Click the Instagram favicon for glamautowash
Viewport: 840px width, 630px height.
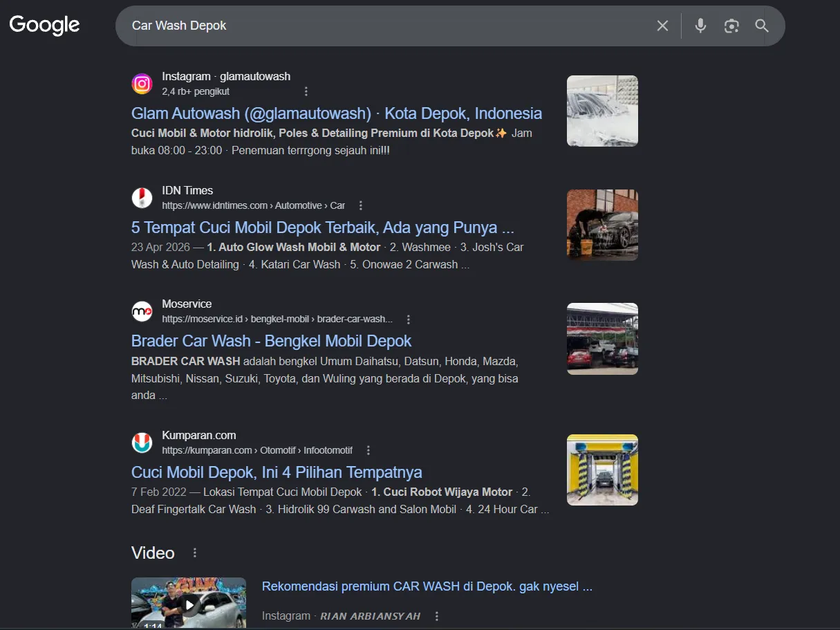142,84
